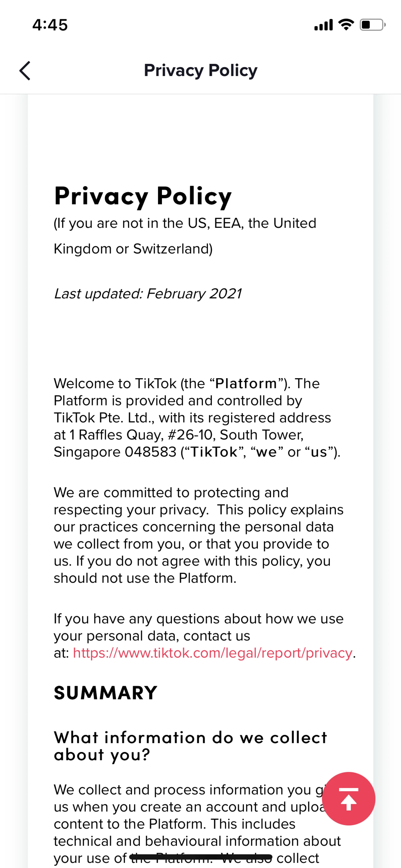This screenshot has height=868, width=401.
Task: Tap the Wi-Fi status icon
Action: (x=346, y=25)
